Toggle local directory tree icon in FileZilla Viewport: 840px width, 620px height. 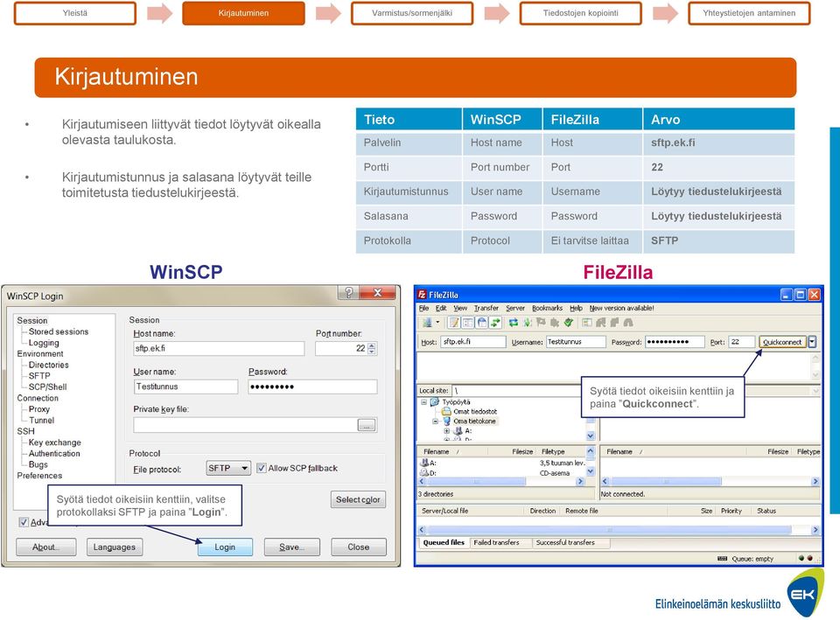468,323
